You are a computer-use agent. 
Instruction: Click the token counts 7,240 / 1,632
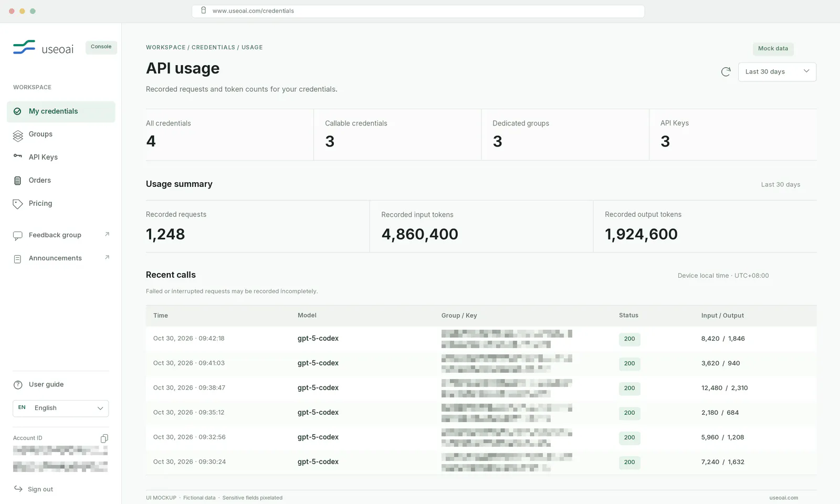pyautogui.click(x=723, y=462)
